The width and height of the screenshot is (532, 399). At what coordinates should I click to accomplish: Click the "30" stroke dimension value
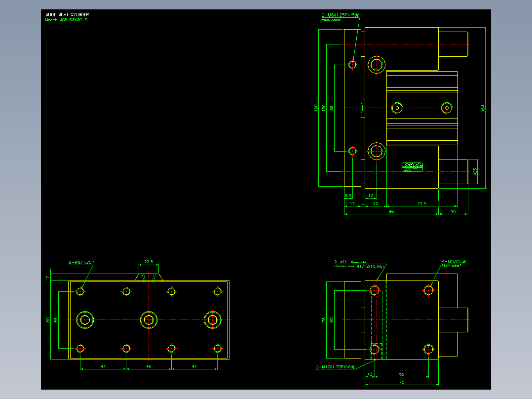tap(453, 212)
